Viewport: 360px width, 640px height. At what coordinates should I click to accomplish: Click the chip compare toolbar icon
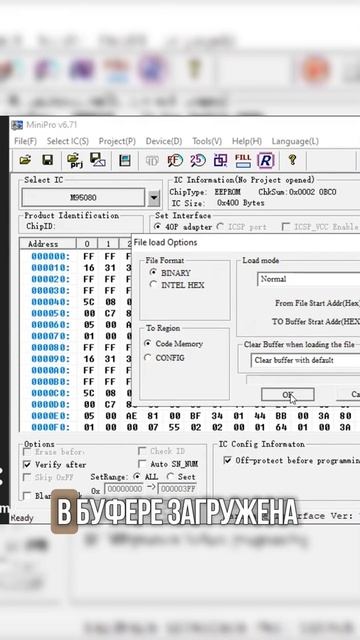click(x=220, y=160)
